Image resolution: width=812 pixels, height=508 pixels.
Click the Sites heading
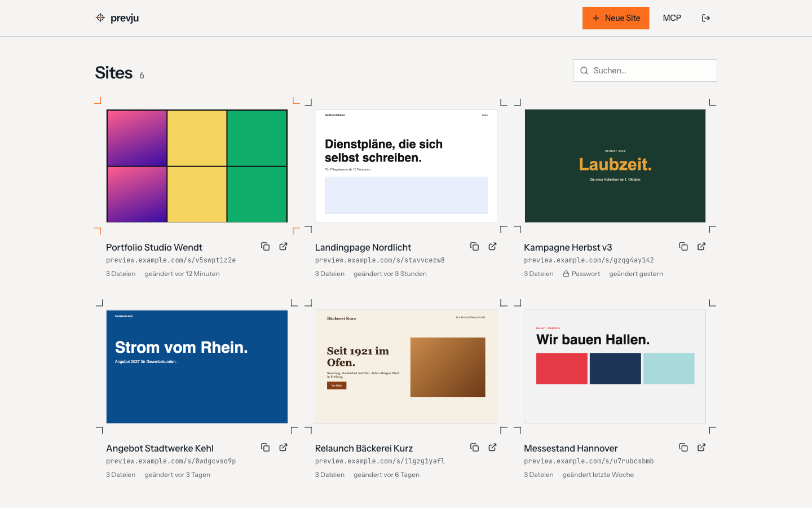click(x=114, y=73)
